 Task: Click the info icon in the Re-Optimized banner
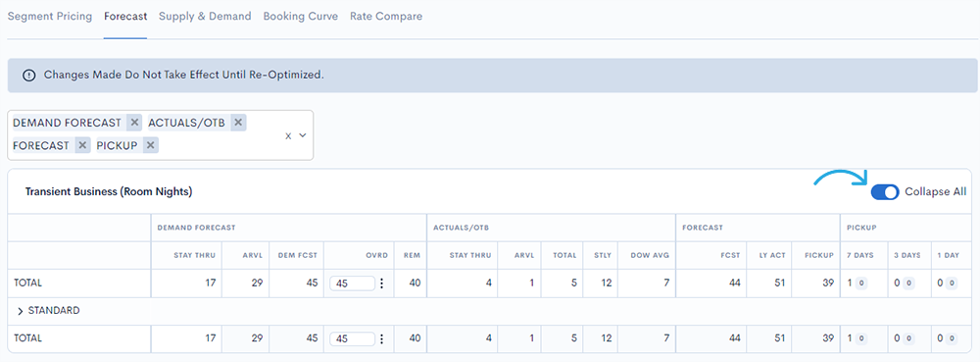[28, 75]
